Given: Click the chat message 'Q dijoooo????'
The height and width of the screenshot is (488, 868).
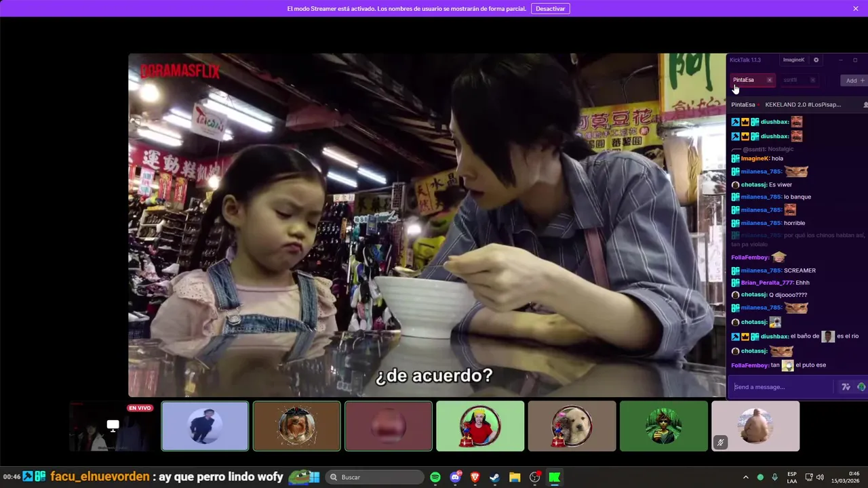Looking at the screenshot, I should [x=788, y=296].
